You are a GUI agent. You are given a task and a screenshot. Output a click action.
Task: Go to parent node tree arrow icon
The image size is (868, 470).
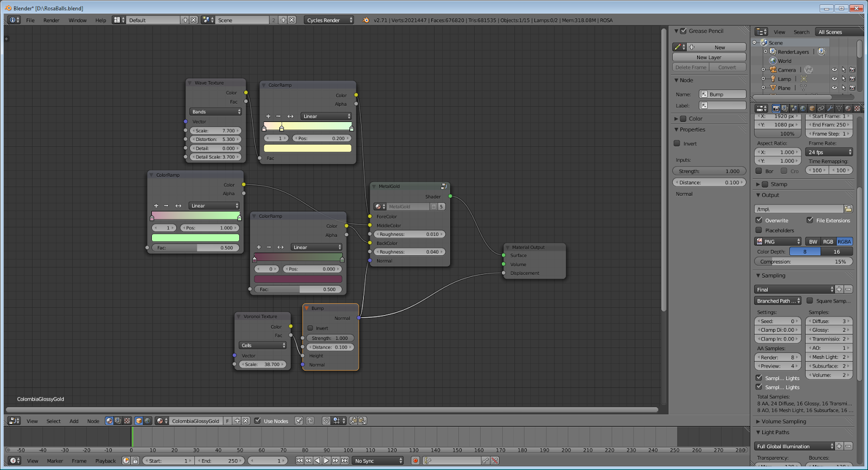coord(310,421)
